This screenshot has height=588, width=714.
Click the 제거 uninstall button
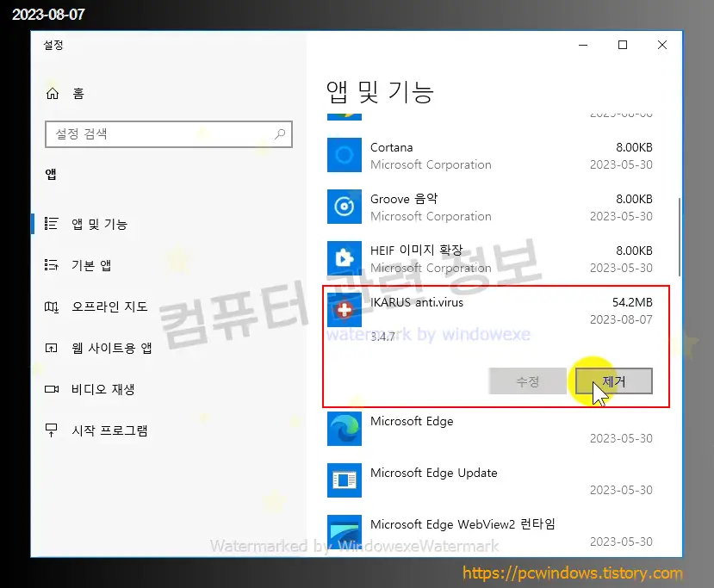(614, 381)
